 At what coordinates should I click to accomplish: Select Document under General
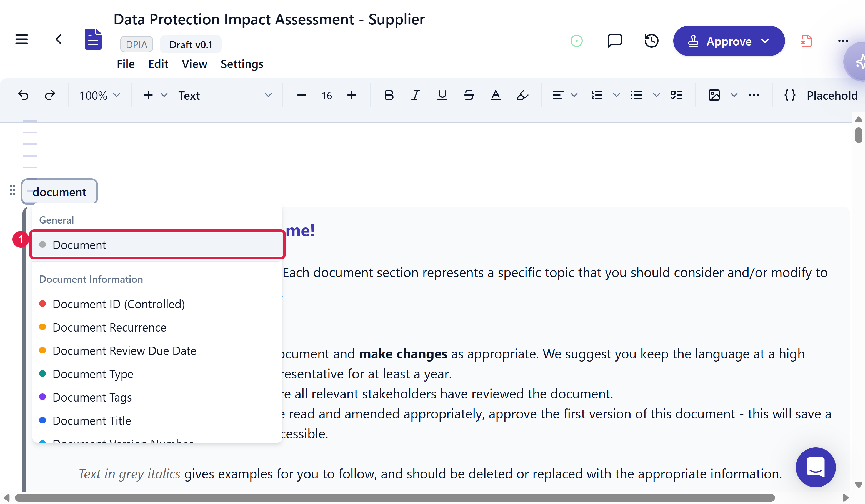point(157,245)
